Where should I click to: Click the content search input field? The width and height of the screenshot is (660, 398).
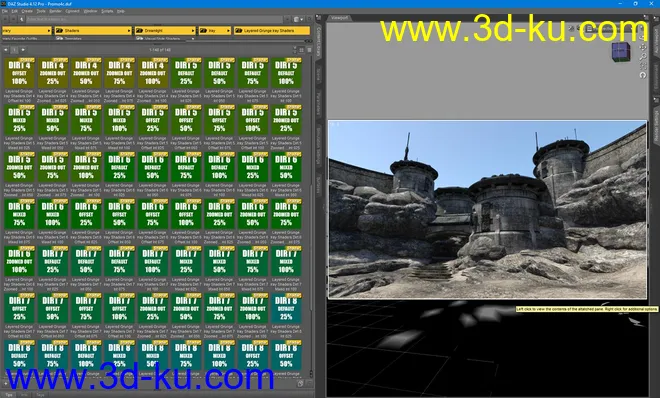(154, 19)
